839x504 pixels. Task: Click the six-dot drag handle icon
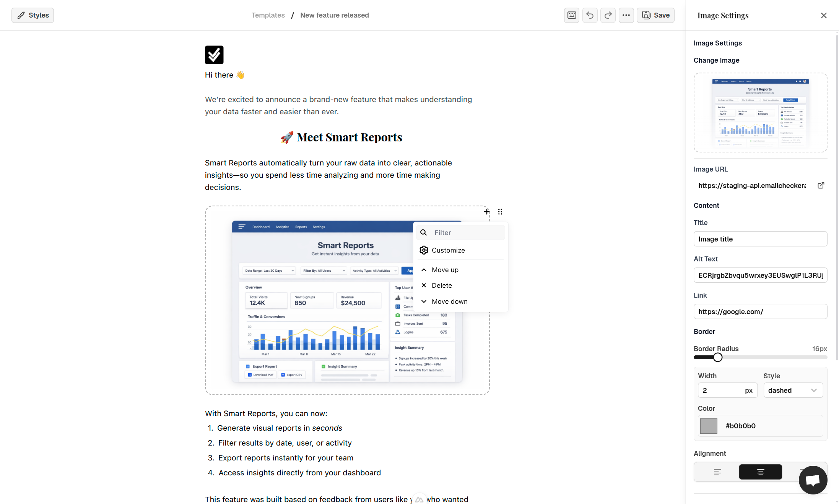point(500,212)
